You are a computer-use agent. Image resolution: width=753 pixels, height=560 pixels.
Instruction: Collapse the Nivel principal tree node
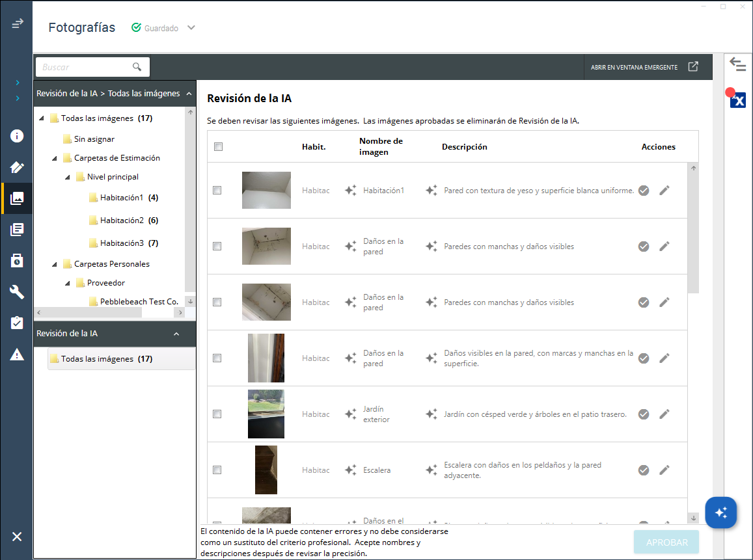click(x=68, y=177)
